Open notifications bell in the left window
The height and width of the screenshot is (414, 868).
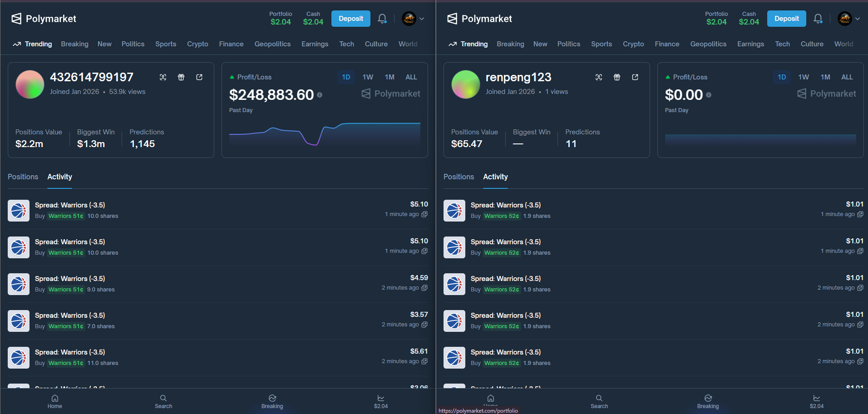382,19
